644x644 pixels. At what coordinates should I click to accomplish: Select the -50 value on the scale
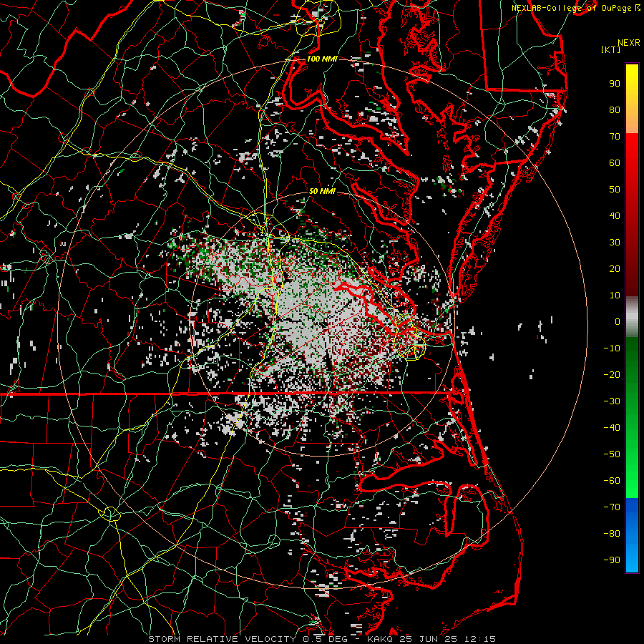coord(612,454)
